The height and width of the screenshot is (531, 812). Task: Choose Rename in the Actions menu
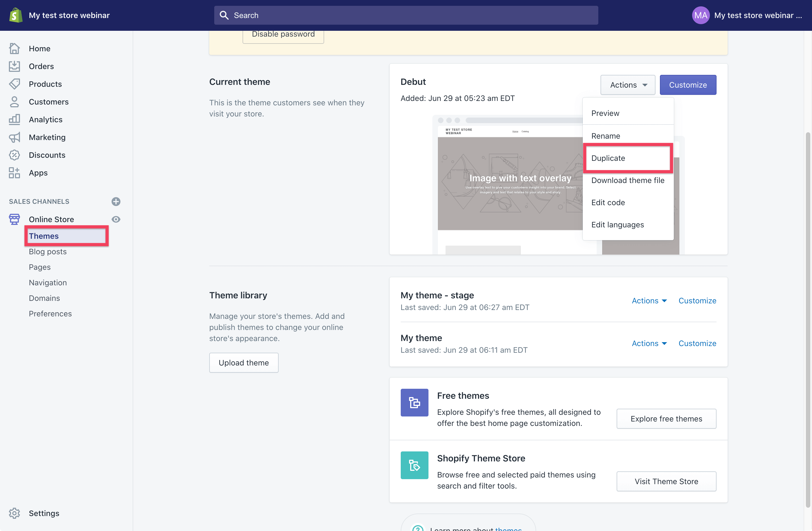[x=628, y=136]
